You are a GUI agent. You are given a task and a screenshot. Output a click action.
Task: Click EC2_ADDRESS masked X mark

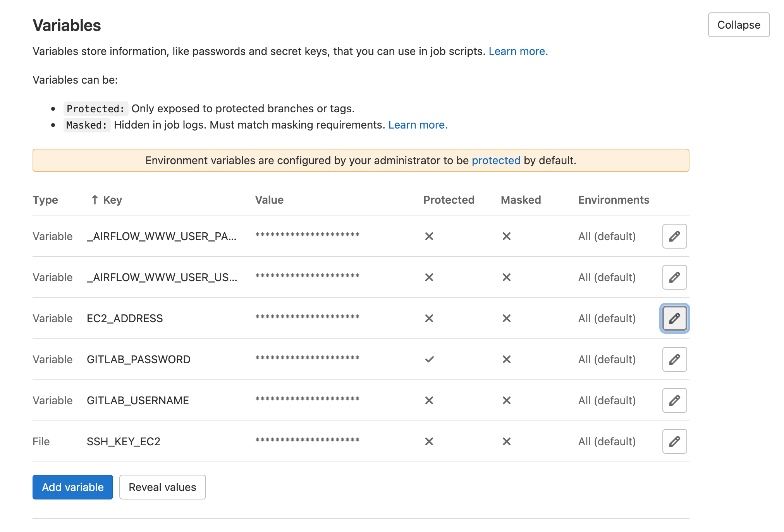pyautogui.click(x=506, y=318)
